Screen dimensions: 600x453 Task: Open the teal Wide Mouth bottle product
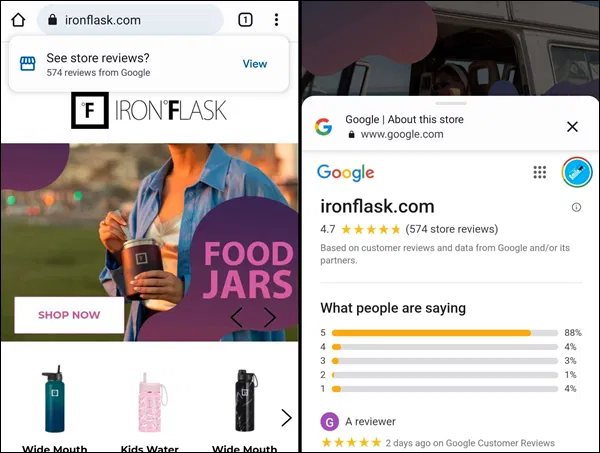pyautogui.click(x=54, y=399)
